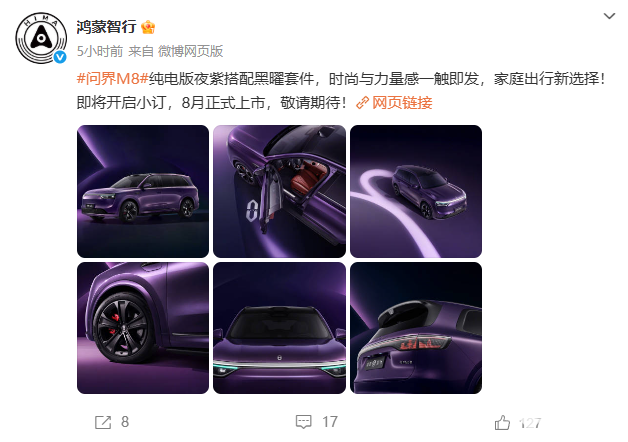Click the 17 comments count
This screenshot has height=442, width=628.
[x=330, y=422]
